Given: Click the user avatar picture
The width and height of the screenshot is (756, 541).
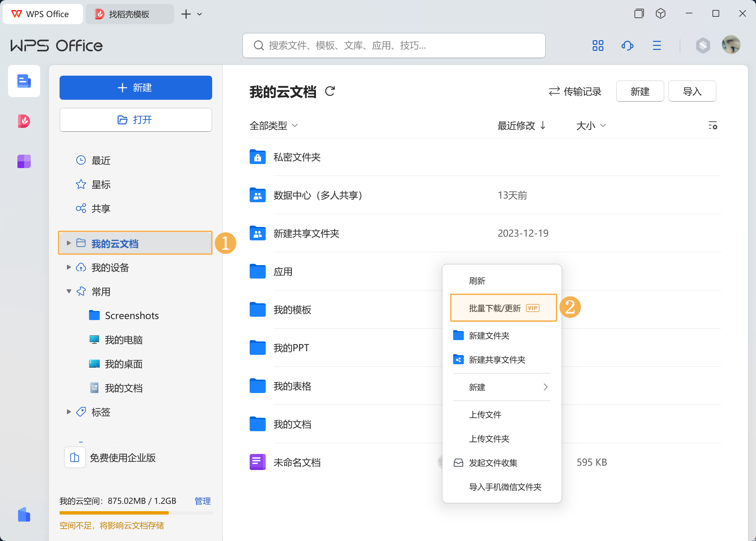Looking at the screenshot, I should 731,45.
